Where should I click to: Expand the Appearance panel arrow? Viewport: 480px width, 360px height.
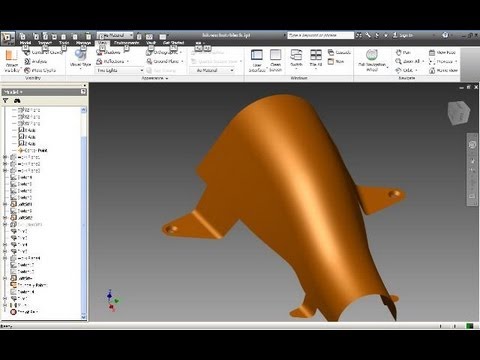pyautogui.click(x=167, y=78)
